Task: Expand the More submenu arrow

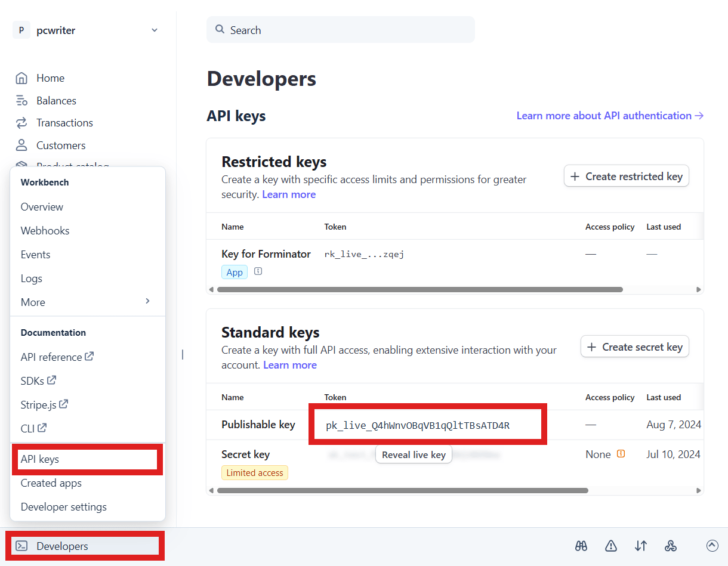Action: (147, 301)
